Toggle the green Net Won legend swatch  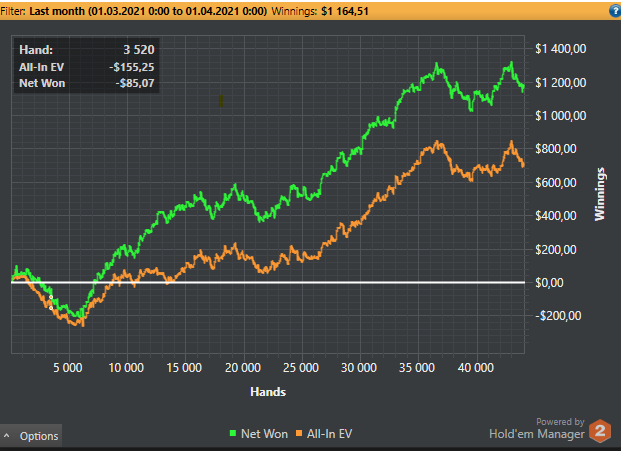click(x=233, y=433)
